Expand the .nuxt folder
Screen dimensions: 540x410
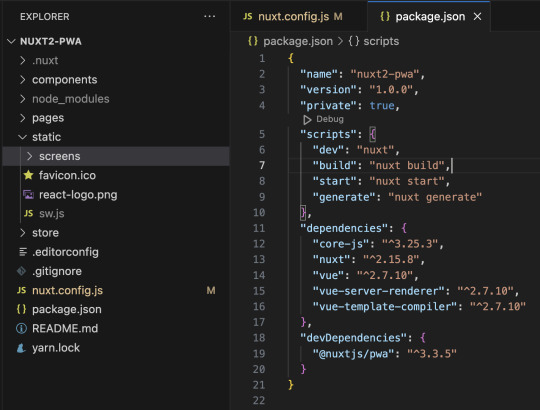tap(23, 61)
